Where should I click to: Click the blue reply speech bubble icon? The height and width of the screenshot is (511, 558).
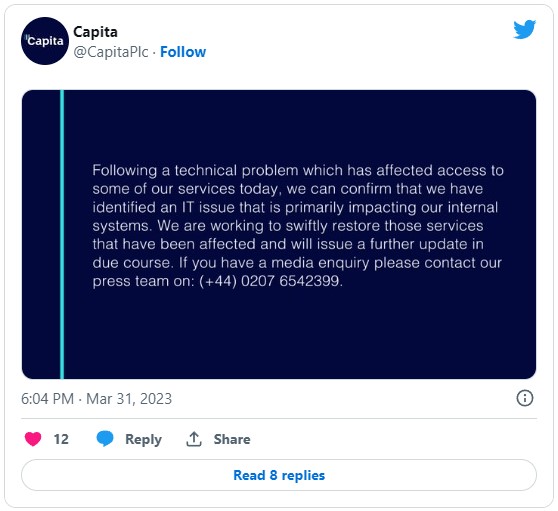pos(105,438)
